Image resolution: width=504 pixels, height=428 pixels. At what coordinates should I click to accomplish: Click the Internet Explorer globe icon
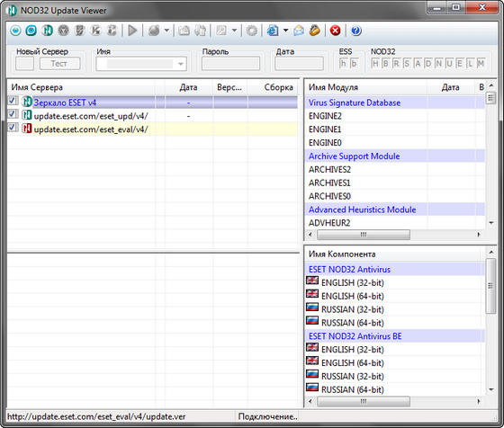(273, 31)
